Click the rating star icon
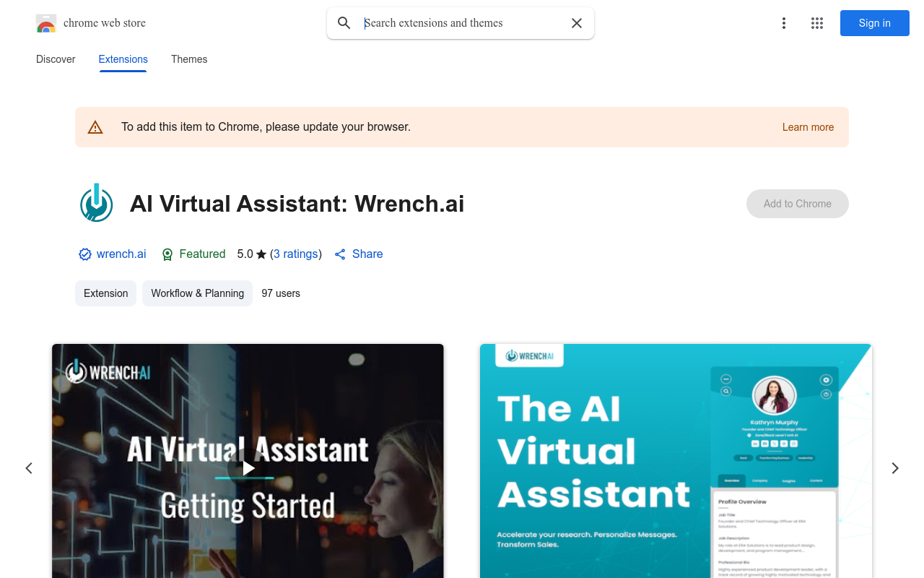 [x=261, y=254]
